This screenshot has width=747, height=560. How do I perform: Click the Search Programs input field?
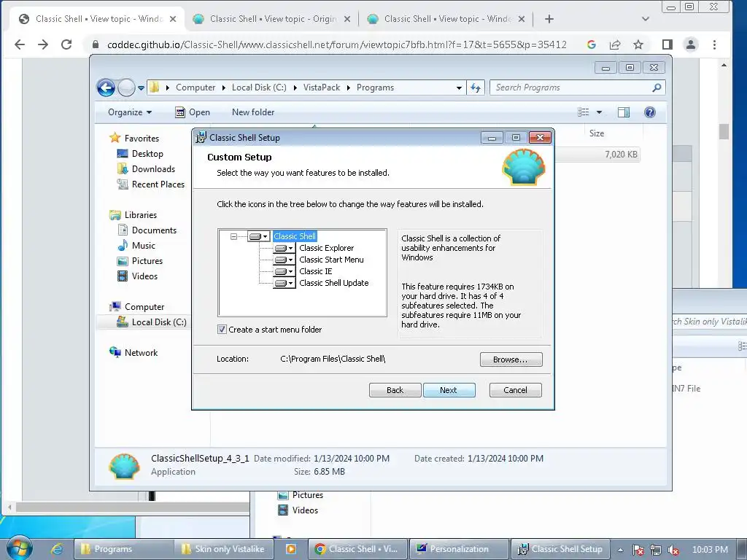pyautogui.click(x=572, y=87)
